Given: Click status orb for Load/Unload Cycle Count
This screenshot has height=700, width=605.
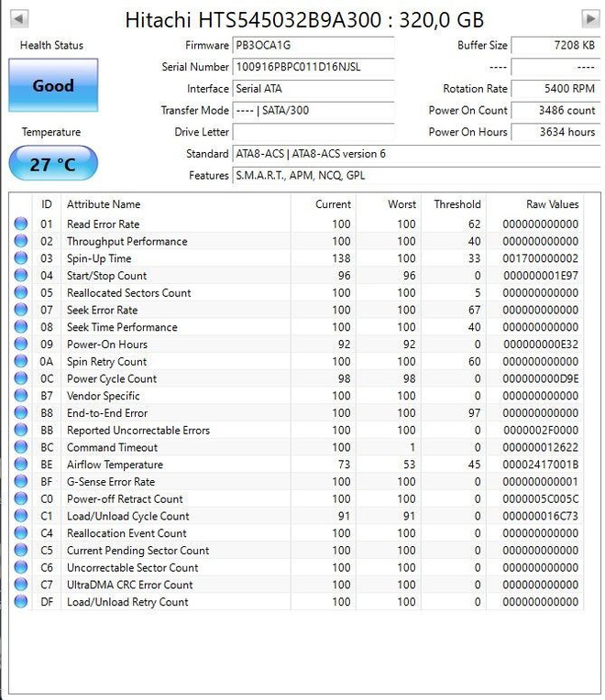Looking at the screenshot, I should pyautogui.click(x=20, y=516).
